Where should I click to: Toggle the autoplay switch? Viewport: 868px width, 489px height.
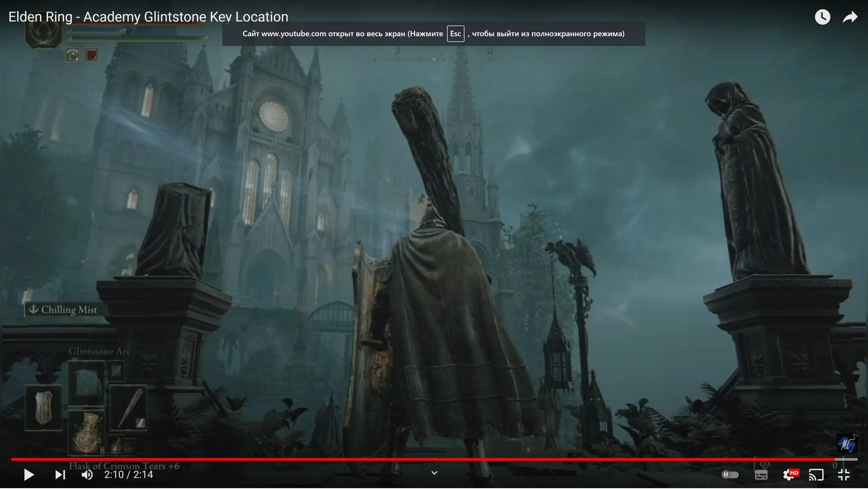pyautogui.click(x=730, y=475)
